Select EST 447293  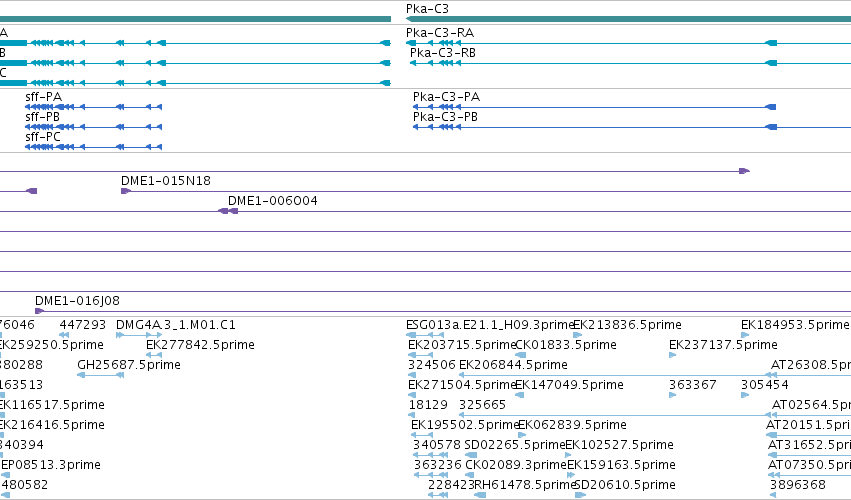tap(82, 325)
